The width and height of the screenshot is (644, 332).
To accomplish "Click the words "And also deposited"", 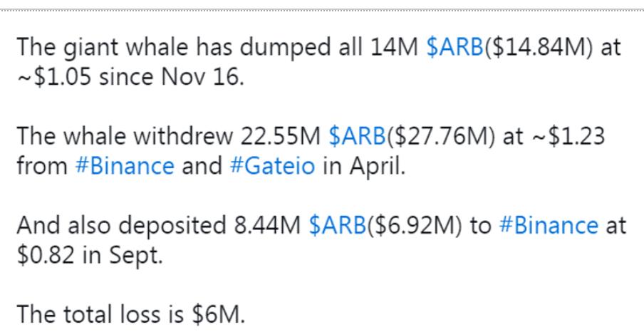I will [122, 225].
